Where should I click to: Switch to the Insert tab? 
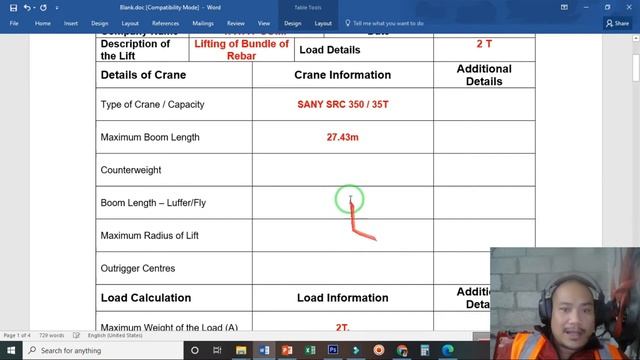[x=71, y=23]
